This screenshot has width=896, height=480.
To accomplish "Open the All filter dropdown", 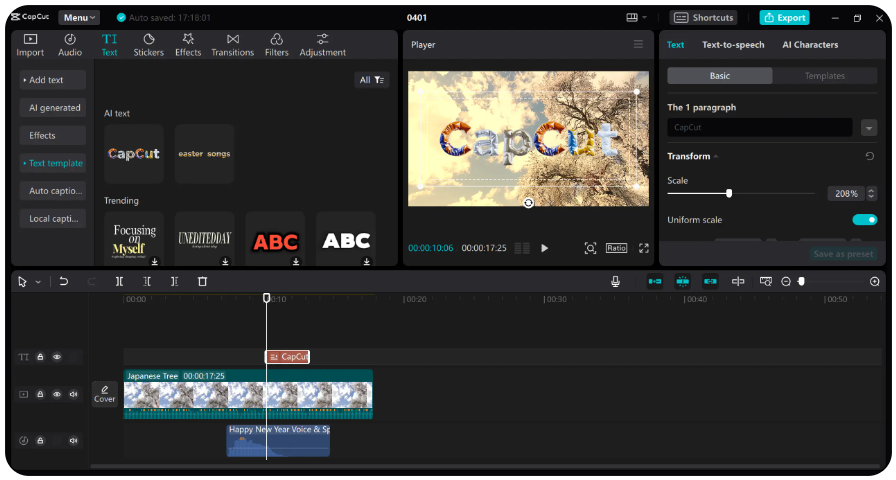I will click(x=371, y=80).
